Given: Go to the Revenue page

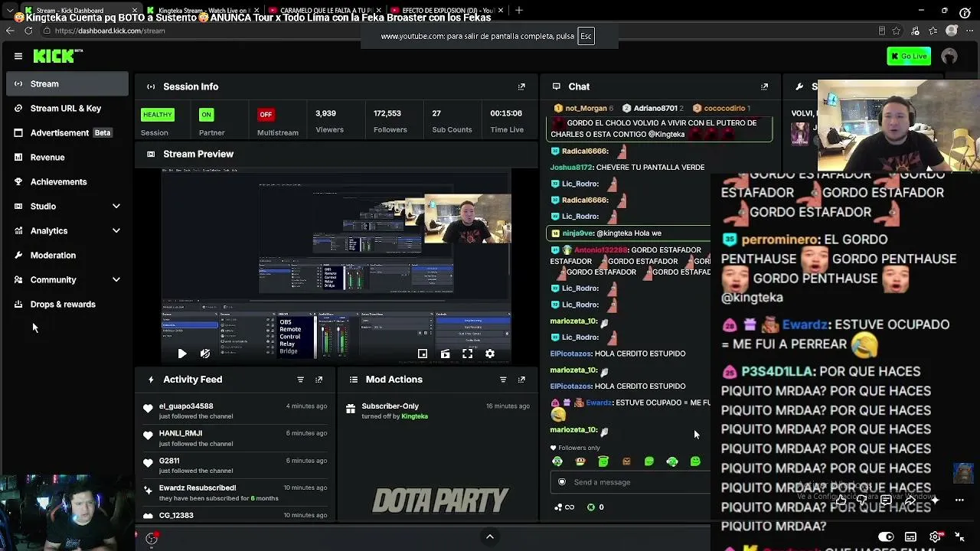Looking at the screenshot, I should (67, 158).
